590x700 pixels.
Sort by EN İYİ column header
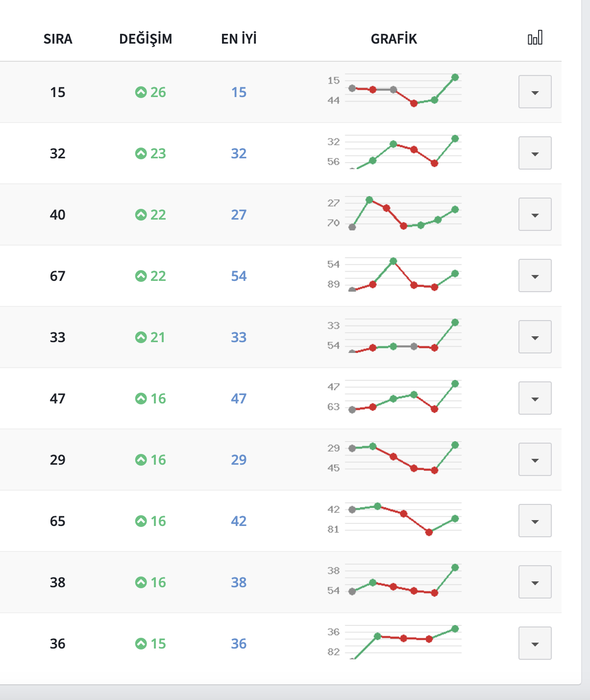239,39
